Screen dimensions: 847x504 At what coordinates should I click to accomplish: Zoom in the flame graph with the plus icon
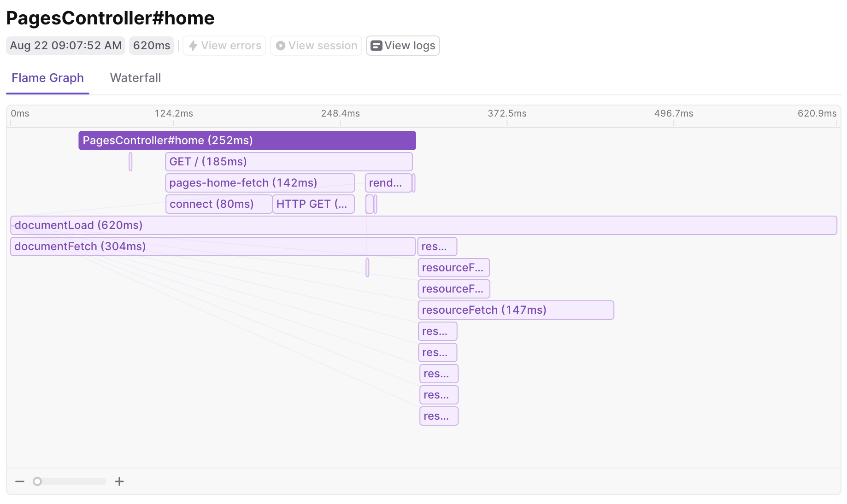click(119, 481)
